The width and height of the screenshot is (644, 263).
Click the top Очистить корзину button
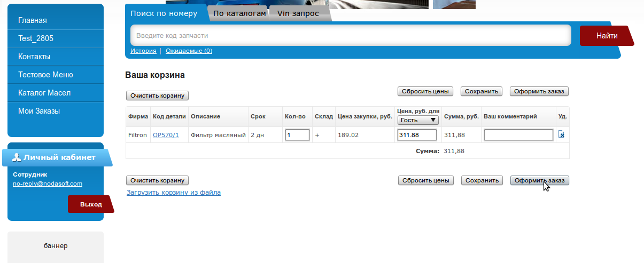[158, 95]
